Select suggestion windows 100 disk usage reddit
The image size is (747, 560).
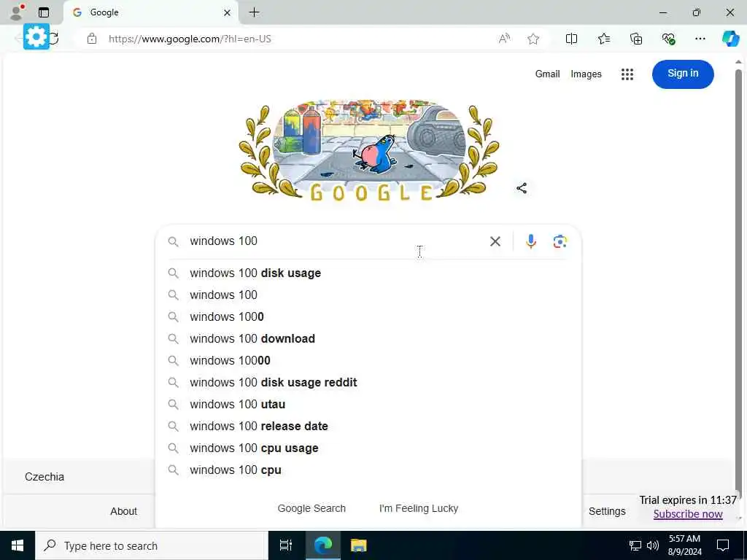[x=368, y=382]
